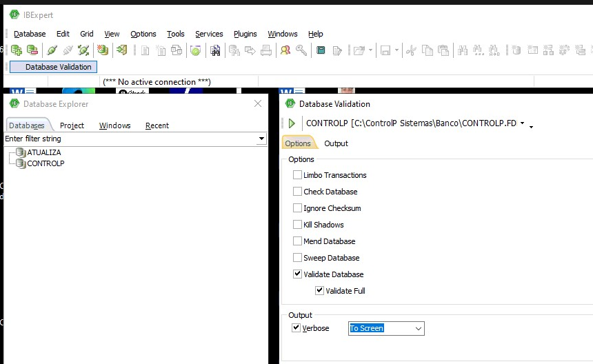Expand the filter string dropdown in Database Explorer
Screen dimensions: 593x364
tap(261, 139)
